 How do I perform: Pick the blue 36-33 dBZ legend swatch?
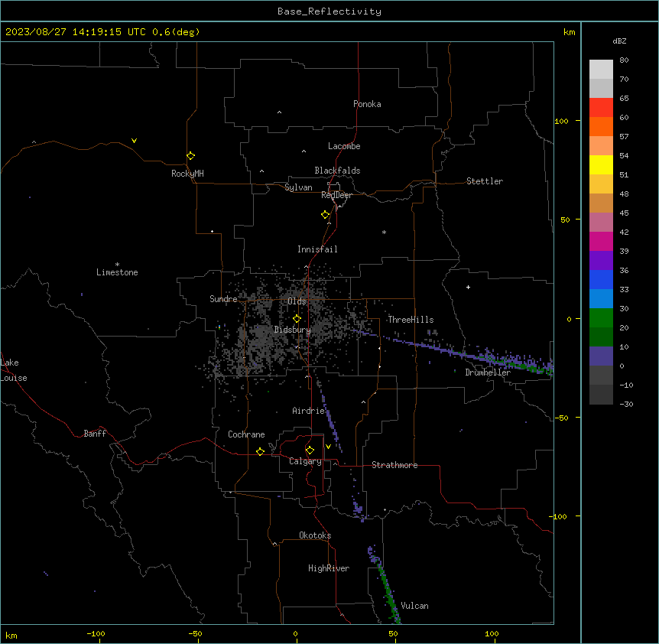[601, 280]
